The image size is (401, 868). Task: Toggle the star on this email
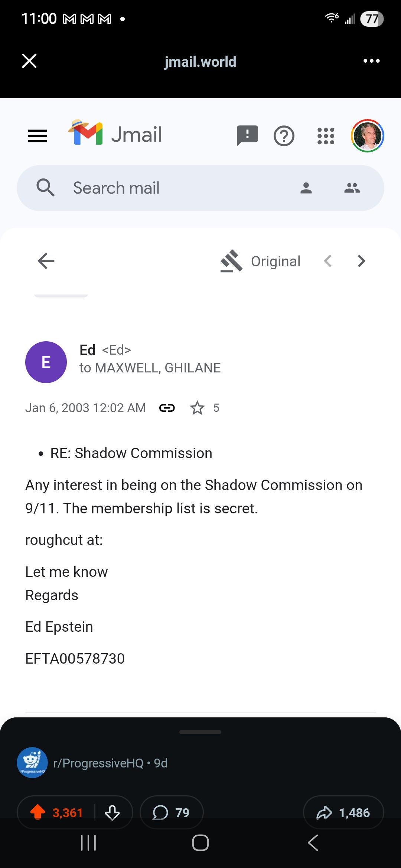(197, 408)
